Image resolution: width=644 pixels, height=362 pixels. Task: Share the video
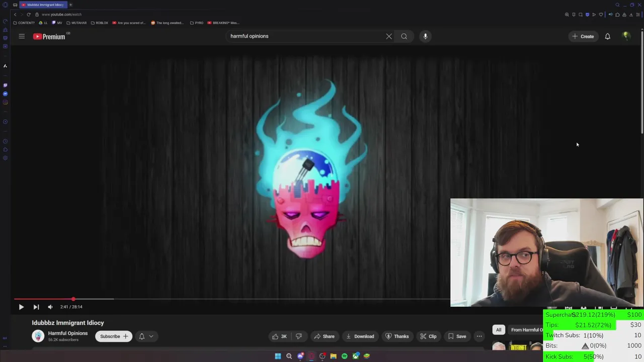[324, 336]
